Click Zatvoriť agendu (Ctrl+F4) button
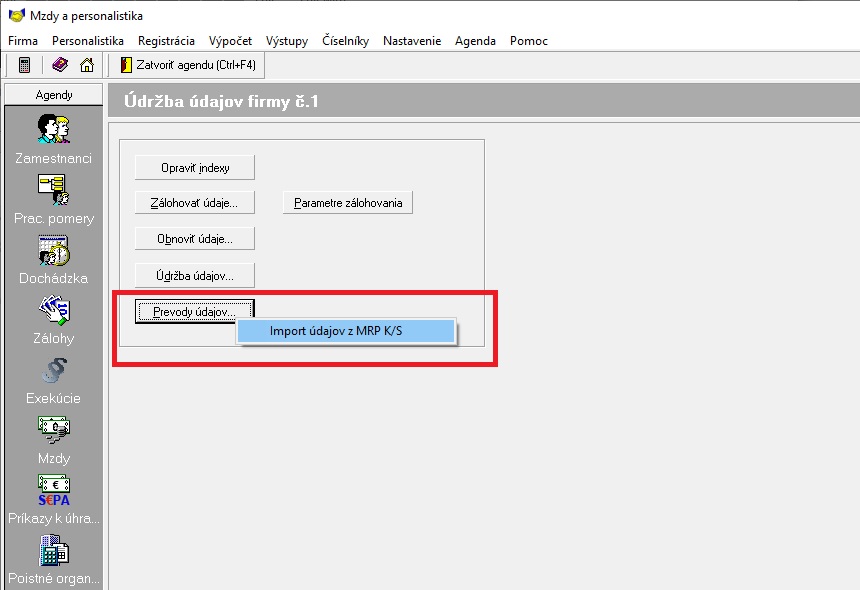Image resolution: width=860 pixels, height=590 pixels. coord(189,65)
